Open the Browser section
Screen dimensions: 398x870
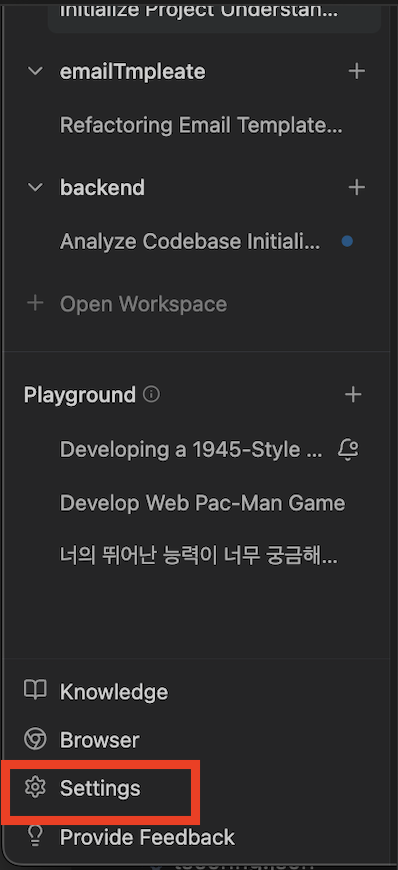[x=100, y=740]
